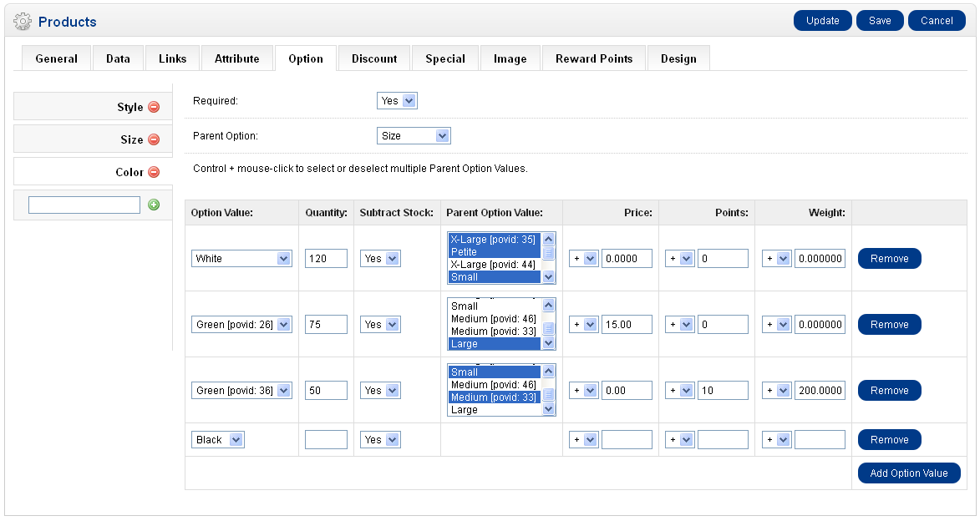This screenshot has width=980, height=521.
Task: Click the Save button
Action: (880, 21)
